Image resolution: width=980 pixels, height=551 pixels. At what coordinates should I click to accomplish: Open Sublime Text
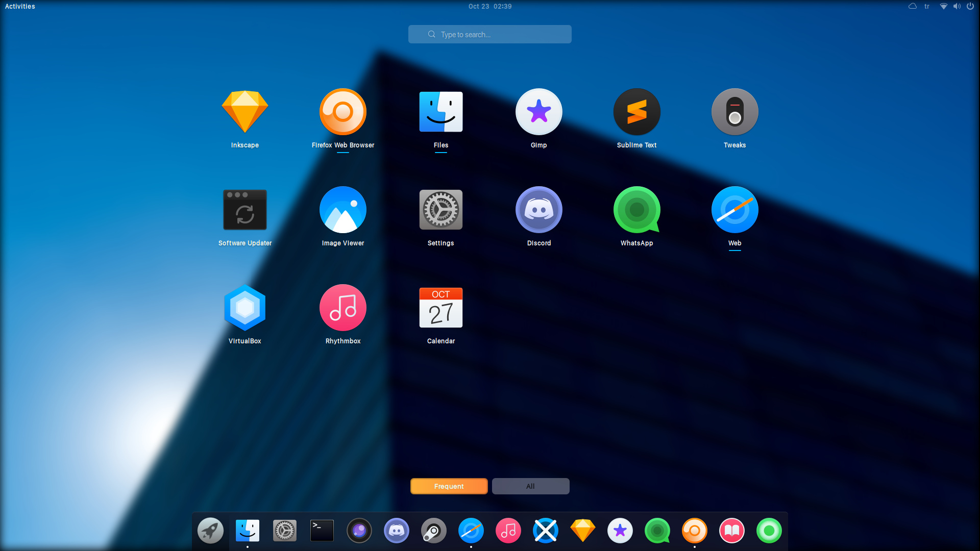(x=637, y=112)
